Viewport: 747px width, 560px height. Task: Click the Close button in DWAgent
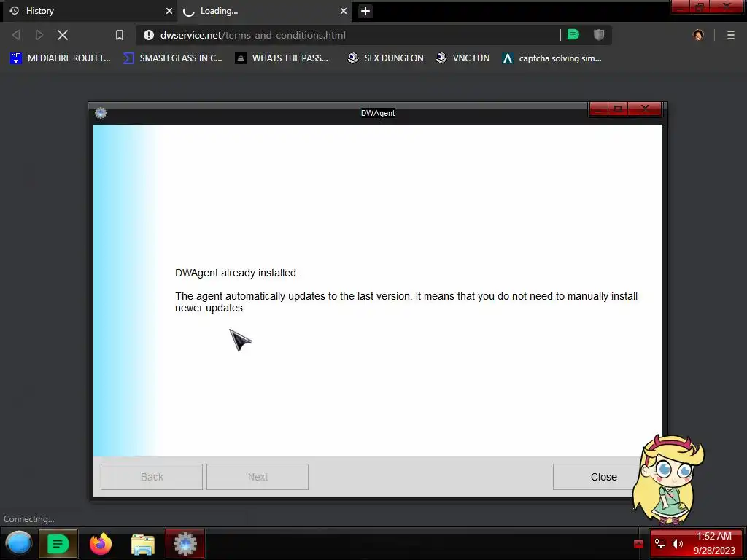pyautogui.click(x=603, y=477)
